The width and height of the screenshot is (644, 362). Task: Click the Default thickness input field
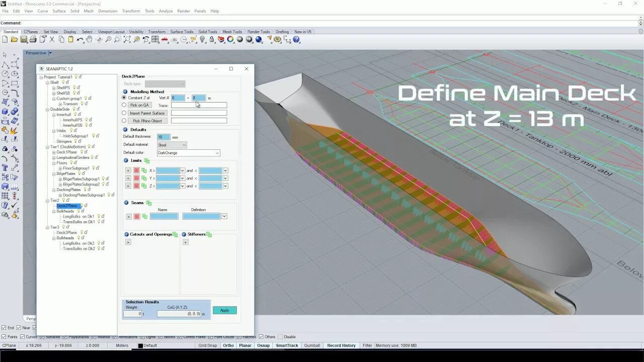tap(164, 137)
